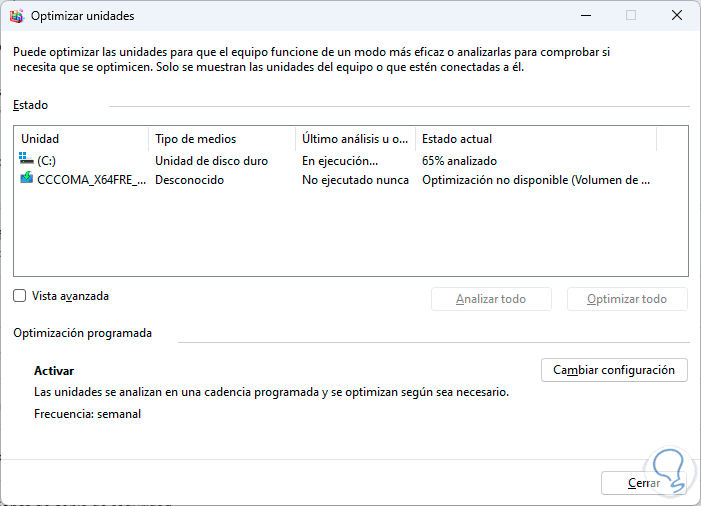Image resolution: width=701 pixels, height=506 pixels.
Task: Click the Unidad de disco duro cell
Action: tap(211, 160)
